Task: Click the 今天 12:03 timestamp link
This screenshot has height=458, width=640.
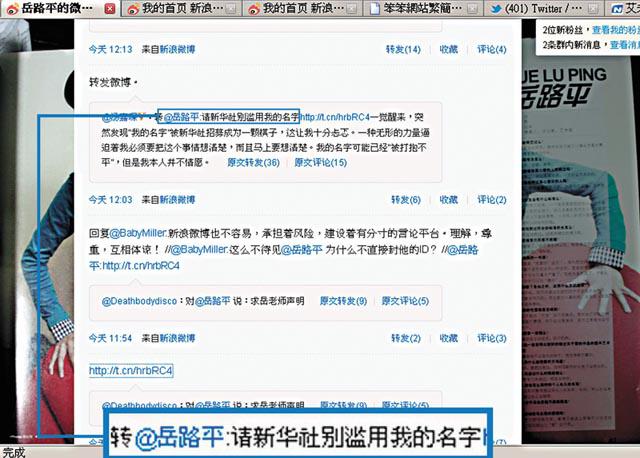Action: tap(111, 200)
